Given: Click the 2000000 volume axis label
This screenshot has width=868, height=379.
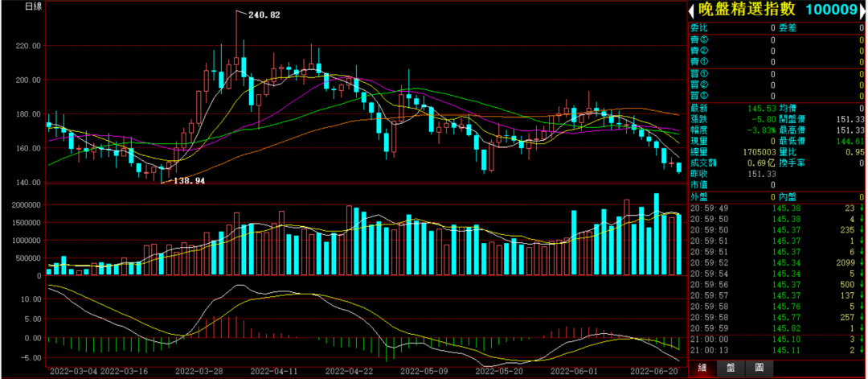Looking at the screenshot, I should (26, 205).
